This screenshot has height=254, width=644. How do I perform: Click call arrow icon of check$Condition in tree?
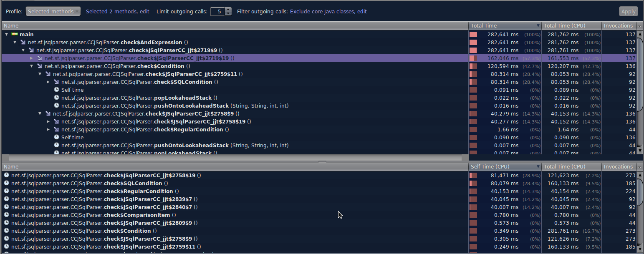(40, 66)
